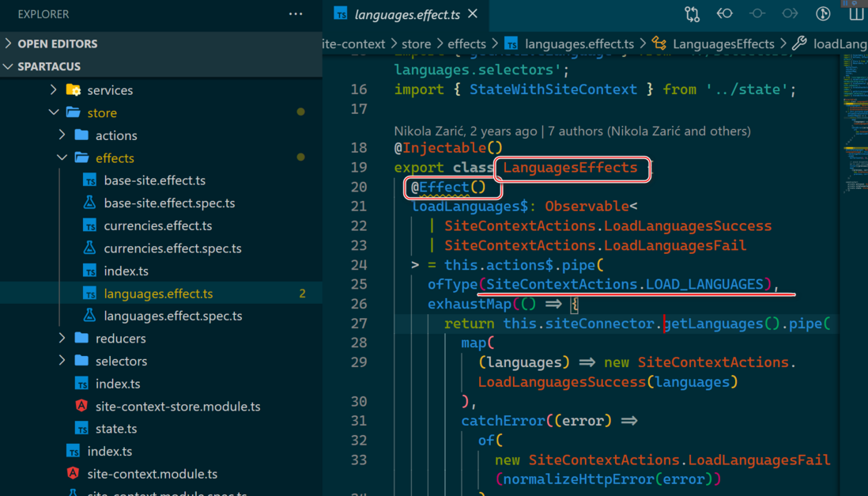Image resolution: width=868 pixels, height=496 pixels.
Task: Open site-context-store.module.ts file
Action: (178, 407)
